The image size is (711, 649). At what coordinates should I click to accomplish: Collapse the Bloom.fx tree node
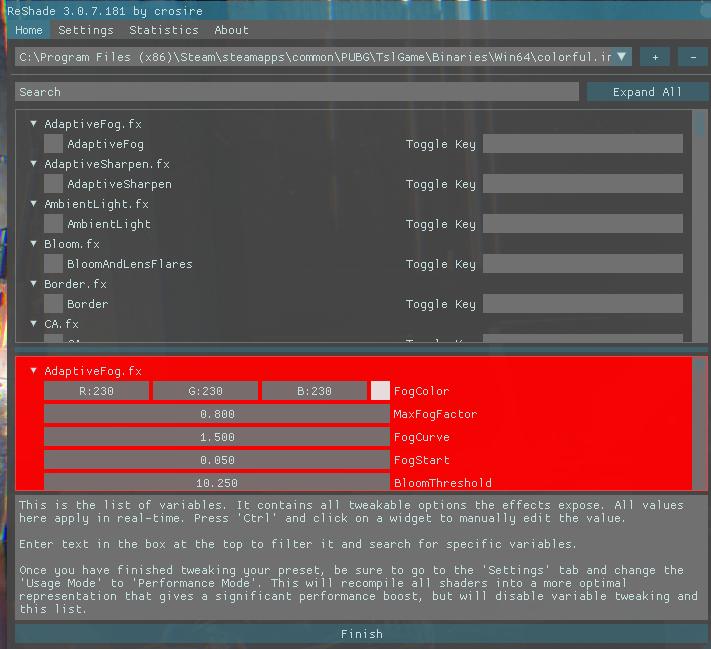tap(34, 244)
